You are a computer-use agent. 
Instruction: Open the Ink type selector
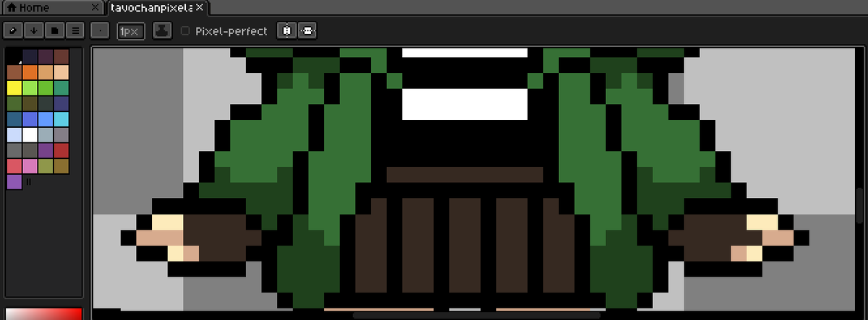(x=162, y=31)
